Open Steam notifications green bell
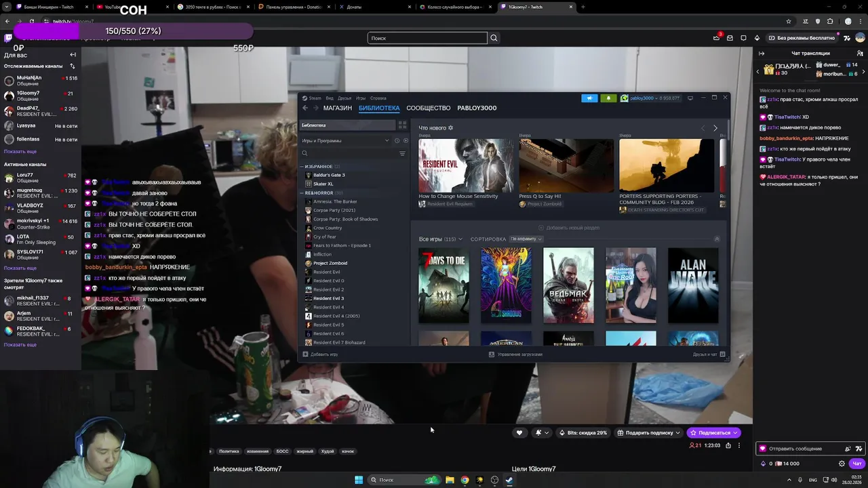Image resolution: width=868 pixels, height=488 pixels. click(x=608, y=98)
